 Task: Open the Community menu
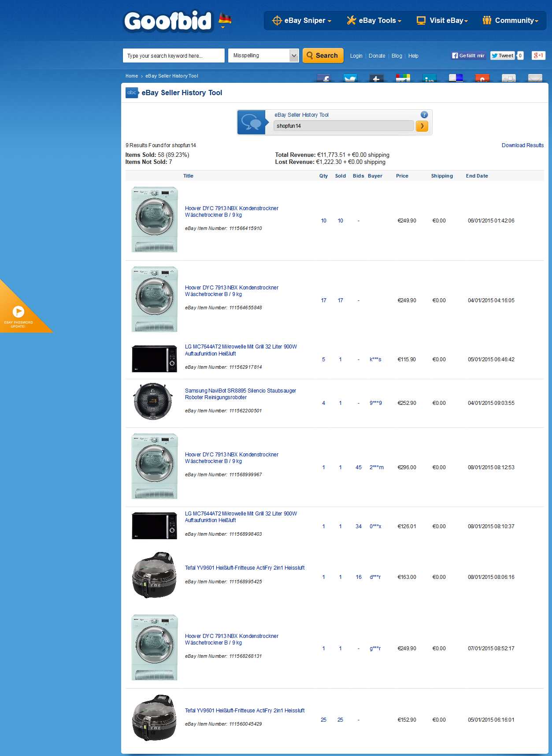coord(510,20)
